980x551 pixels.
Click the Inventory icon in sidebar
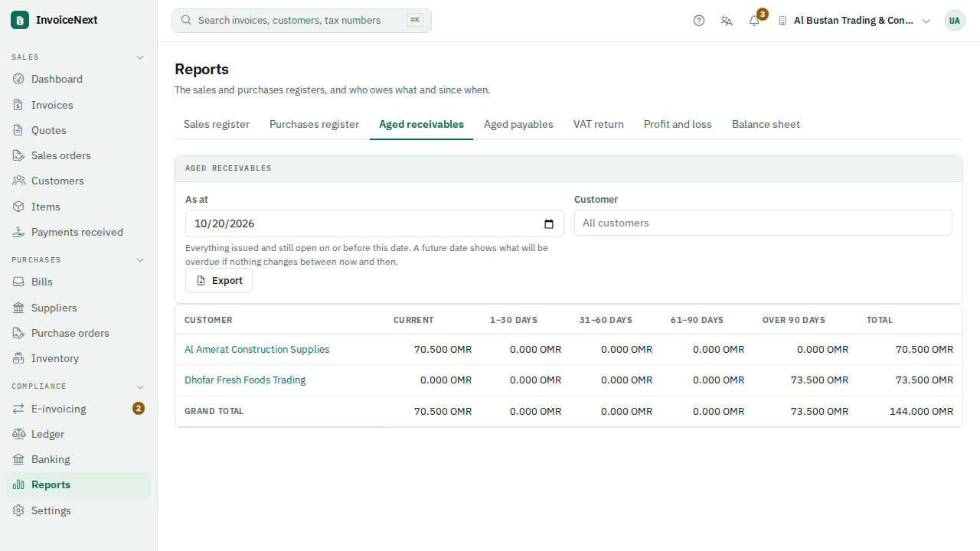(18, 358)
